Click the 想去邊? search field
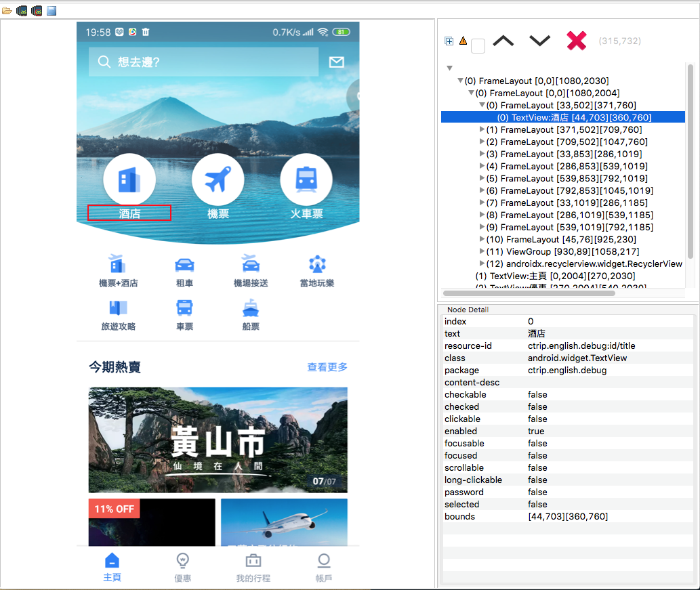Viewport: 700px width, 590px height. click(203, 62)
